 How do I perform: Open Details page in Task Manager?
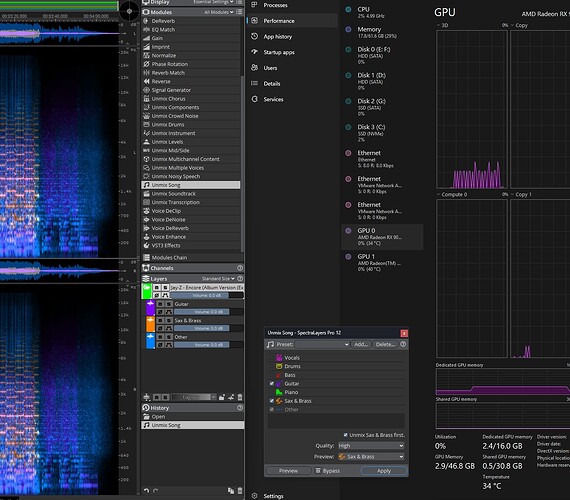tap(292, 83)
